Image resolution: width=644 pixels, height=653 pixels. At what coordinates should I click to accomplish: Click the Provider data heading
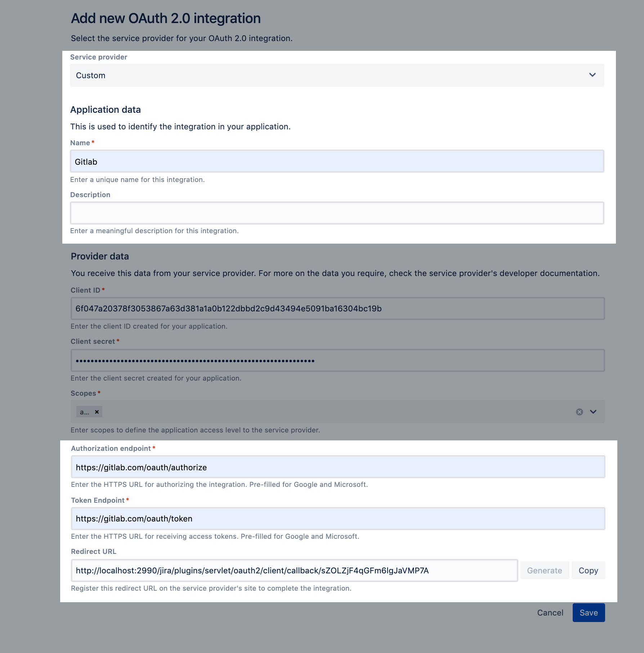tap(100, 256)
